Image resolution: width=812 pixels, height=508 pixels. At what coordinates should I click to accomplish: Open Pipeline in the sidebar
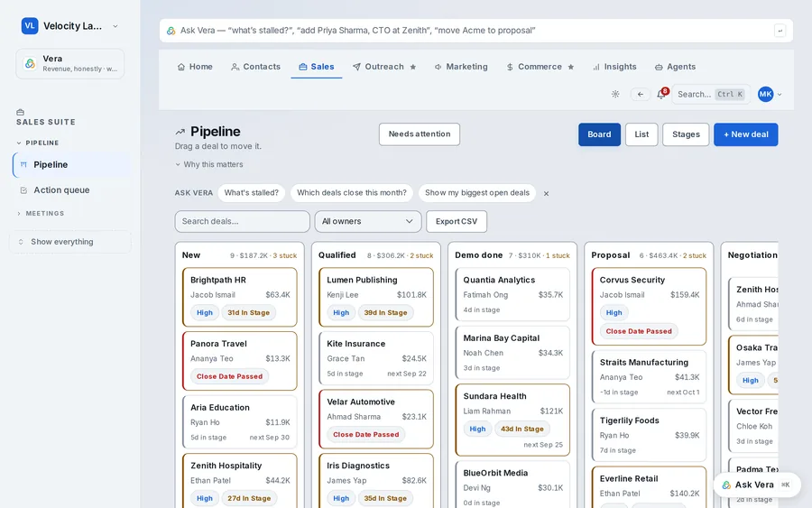point(71,165)
